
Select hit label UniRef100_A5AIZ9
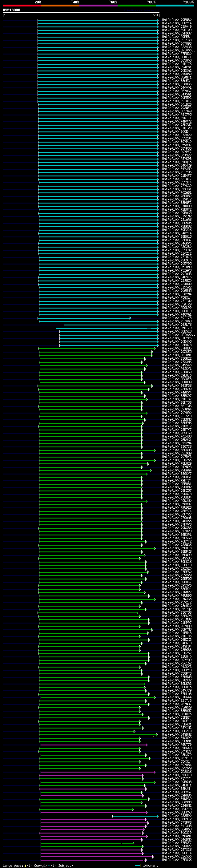tap(177, 328)
